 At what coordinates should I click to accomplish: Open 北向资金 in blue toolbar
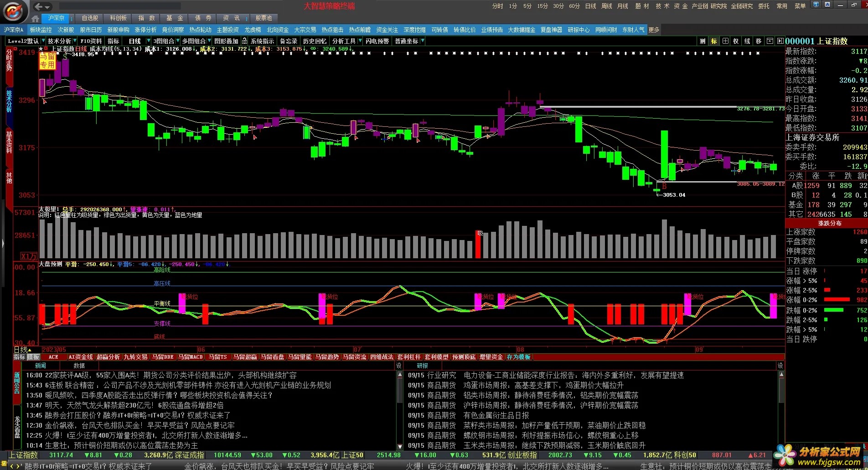pos(278,30)
